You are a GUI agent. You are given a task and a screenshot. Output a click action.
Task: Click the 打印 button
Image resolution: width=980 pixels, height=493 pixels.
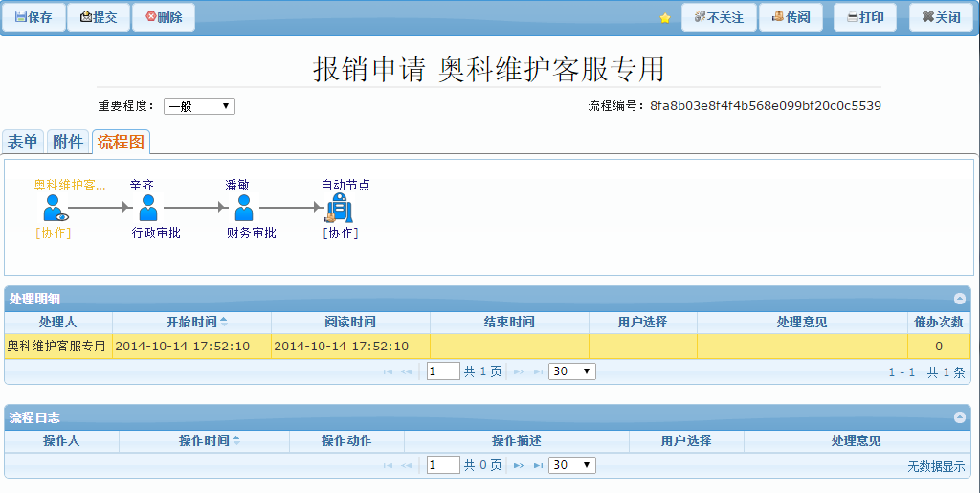click(x=865, y=17)
